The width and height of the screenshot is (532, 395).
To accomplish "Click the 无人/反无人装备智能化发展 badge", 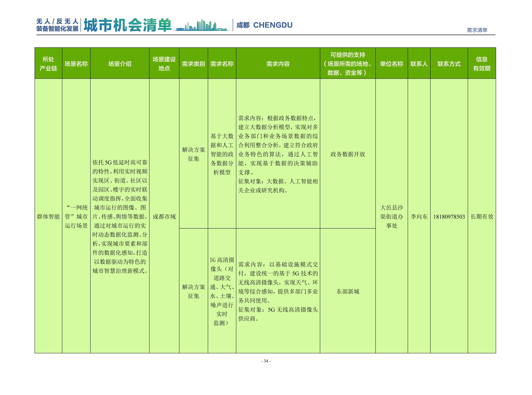I will [57, 25].
